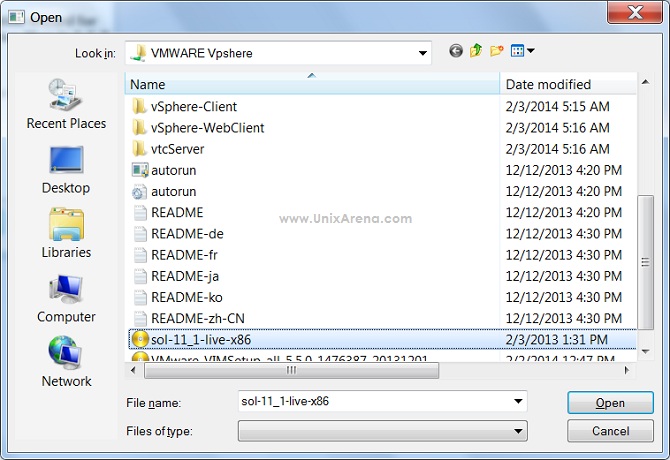Image resolution: width=670 pixels, height=460 pixels.
Task: Click the Cancel button
Action: [610, 431]
